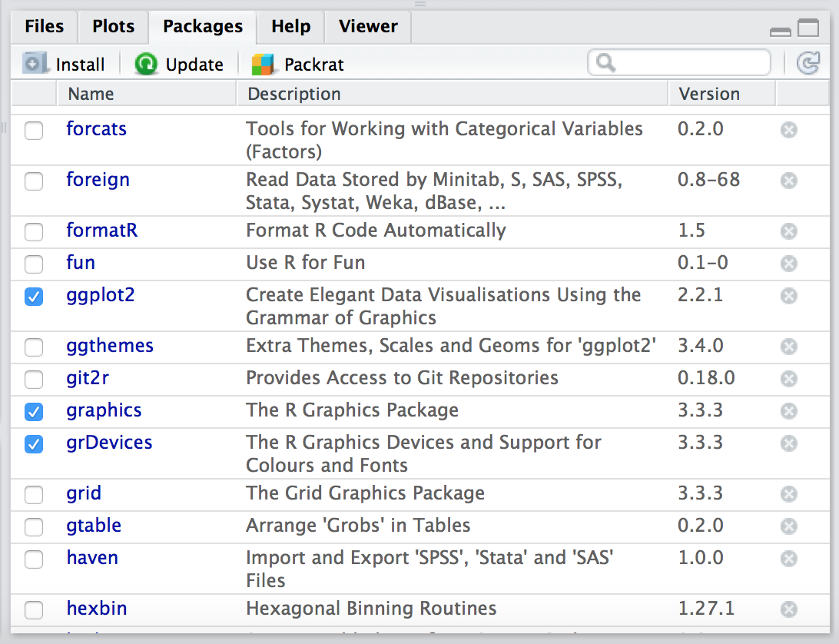Remove the grid package
Screen dimensions: 839x644
tap(789, 493)
